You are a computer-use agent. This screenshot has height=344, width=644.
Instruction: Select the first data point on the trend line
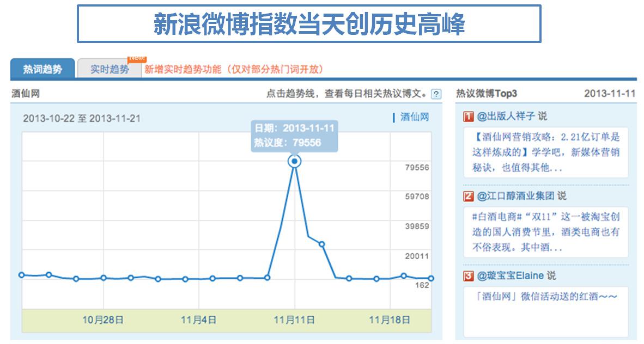pos(22,275)
